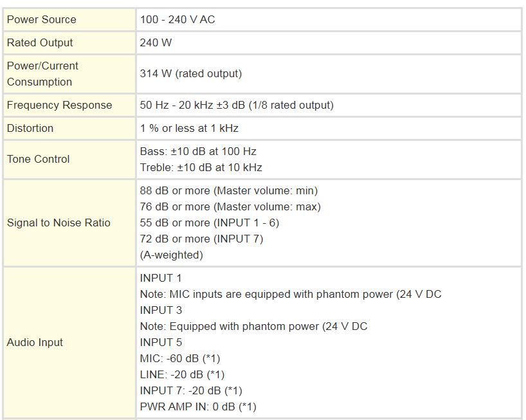Select the 314 W (rated output) value
The image size is (526, 420).
191,73
